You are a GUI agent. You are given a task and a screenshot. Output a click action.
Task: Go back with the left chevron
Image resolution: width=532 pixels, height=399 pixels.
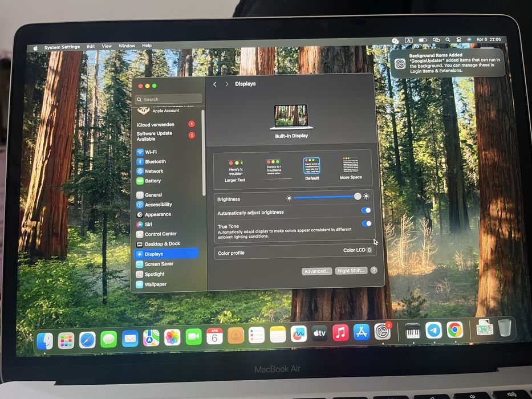[x=215, y=84]
